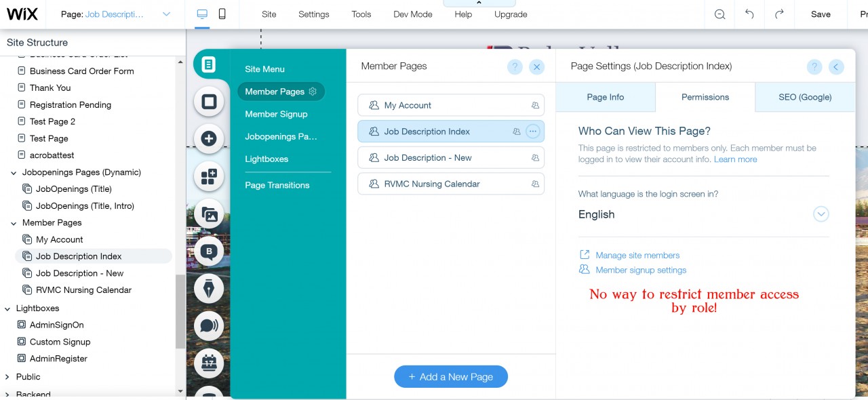Open options for Job Description Index page
Image resolution: width=868 pixels, height=400 pixels.
pyautogui.click(x=533, y=132)
